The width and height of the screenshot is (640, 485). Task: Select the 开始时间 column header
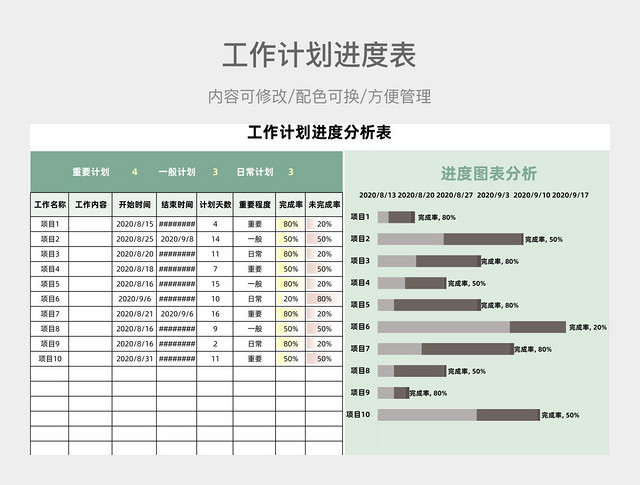point(134,205)
